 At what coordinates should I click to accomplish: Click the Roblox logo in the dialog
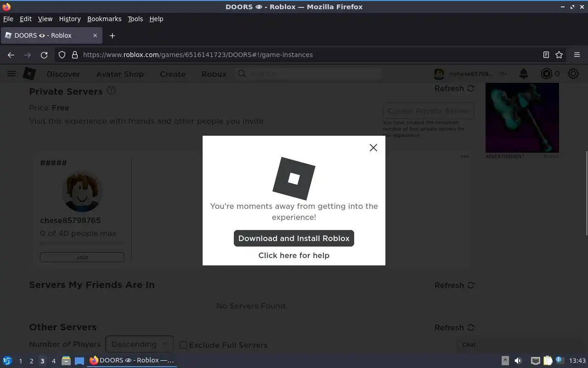tap(294, 178)
